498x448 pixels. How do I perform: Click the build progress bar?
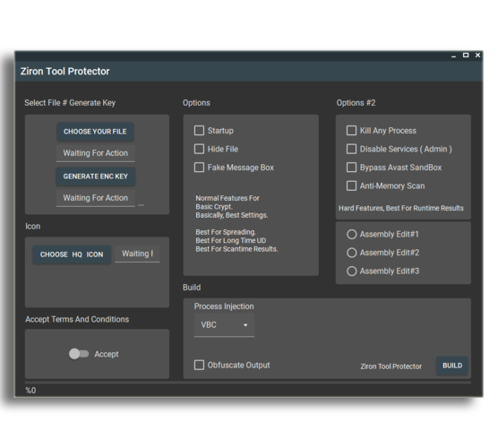coord(248,383)
